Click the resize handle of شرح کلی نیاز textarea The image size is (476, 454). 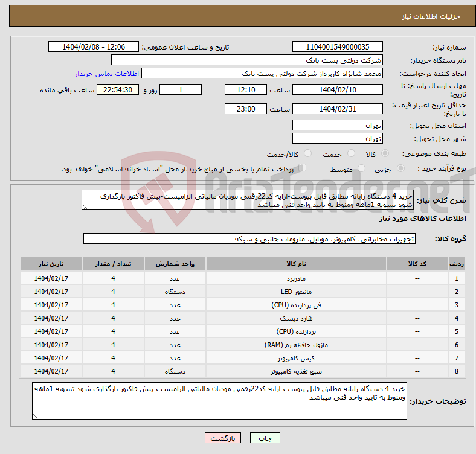tap(85, 207)
